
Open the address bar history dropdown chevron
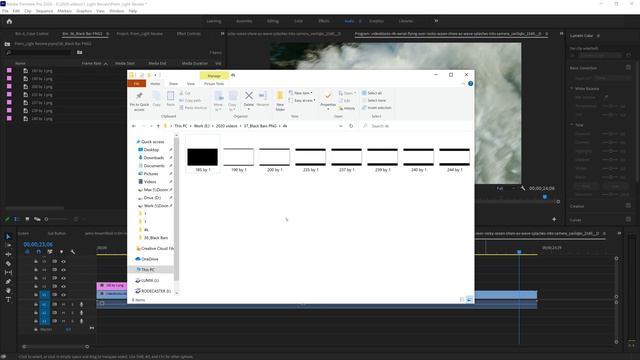[x=341, y=126]
